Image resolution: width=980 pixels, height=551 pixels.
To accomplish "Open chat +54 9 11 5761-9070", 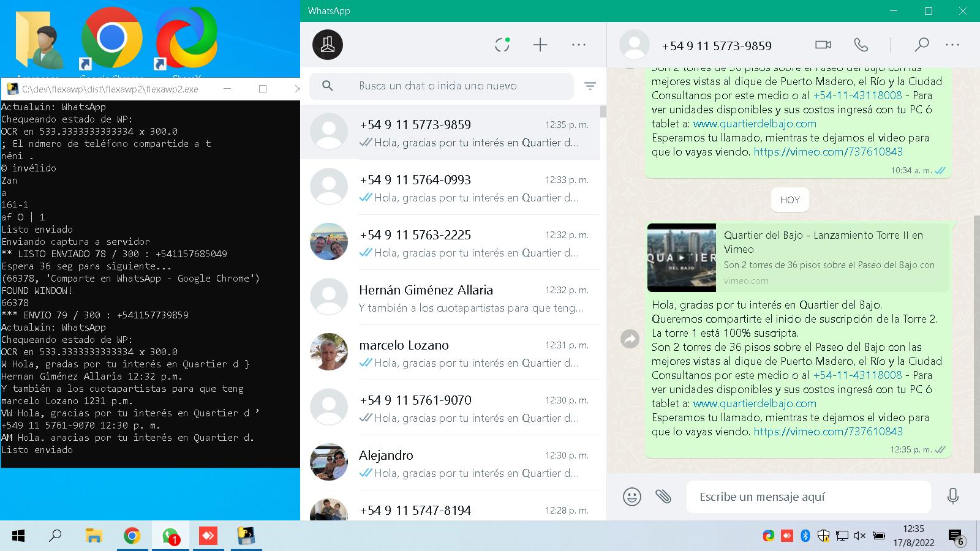I will (x=450, y=408).
